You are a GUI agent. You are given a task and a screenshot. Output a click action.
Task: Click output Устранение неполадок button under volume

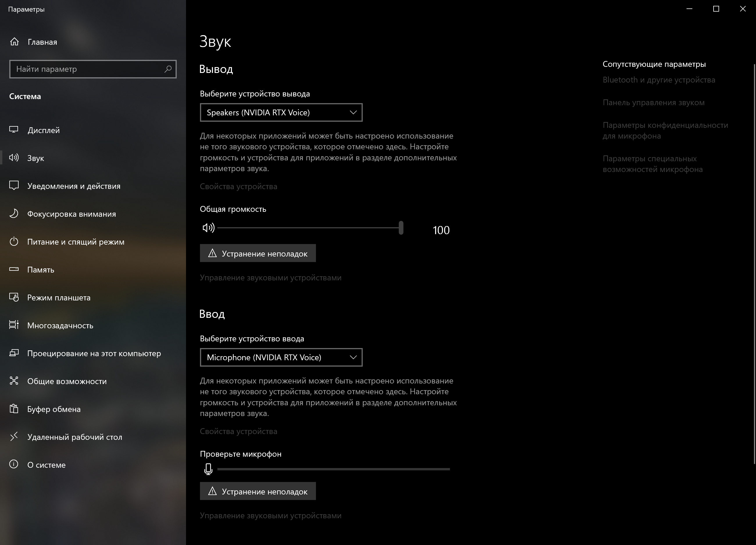pos(258,254)
